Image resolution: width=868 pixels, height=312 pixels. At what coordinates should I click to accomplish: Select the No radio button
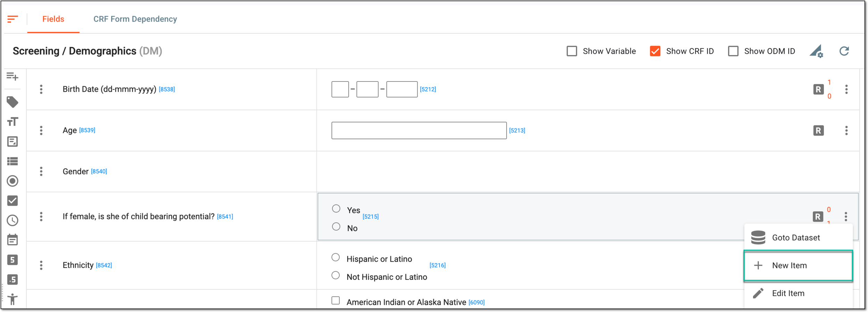tap(336, 227)
